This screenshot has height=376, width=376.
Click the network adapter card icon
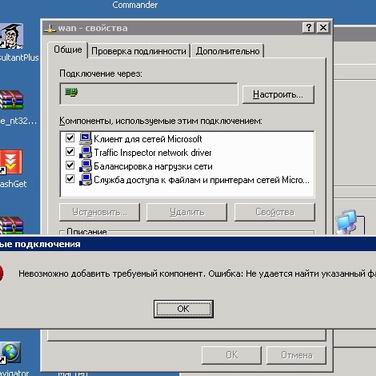71,92
